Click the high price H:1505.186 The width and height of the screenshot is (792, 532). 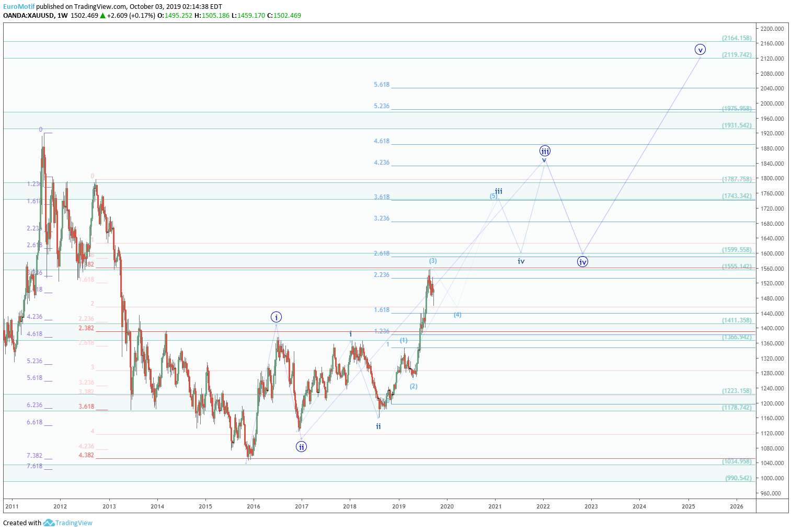click(x=212, y=16)
